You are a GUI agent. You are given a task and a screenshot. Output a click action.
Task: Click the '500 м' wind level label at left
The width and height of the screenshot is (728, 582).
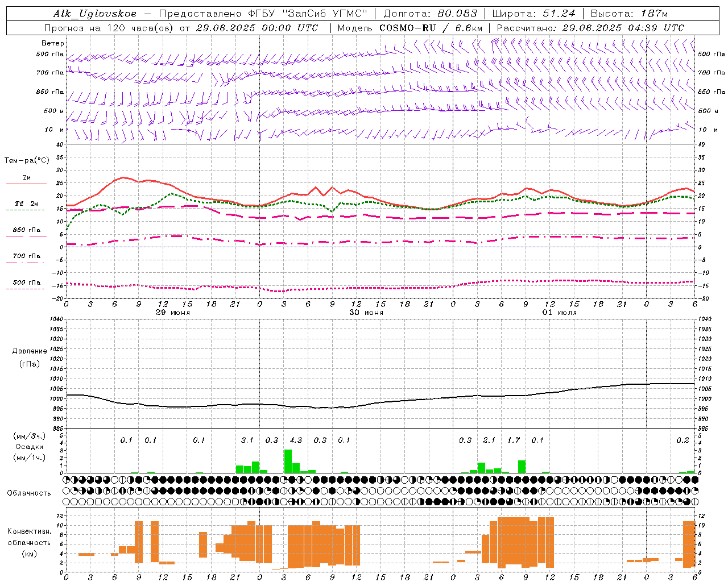coord(54,111)
